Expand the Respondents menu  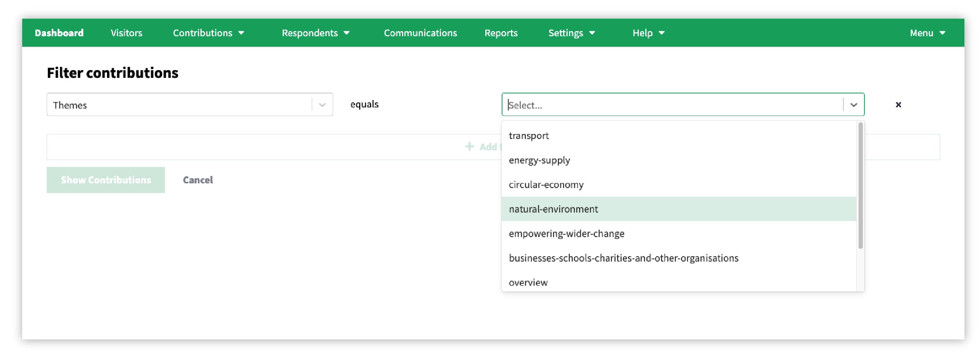[x=316, y=33]
